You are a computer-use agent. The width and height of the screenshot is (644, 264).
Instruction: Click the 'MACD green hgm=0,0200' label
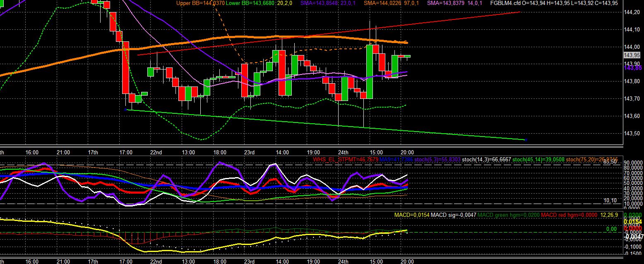[508, 215]
